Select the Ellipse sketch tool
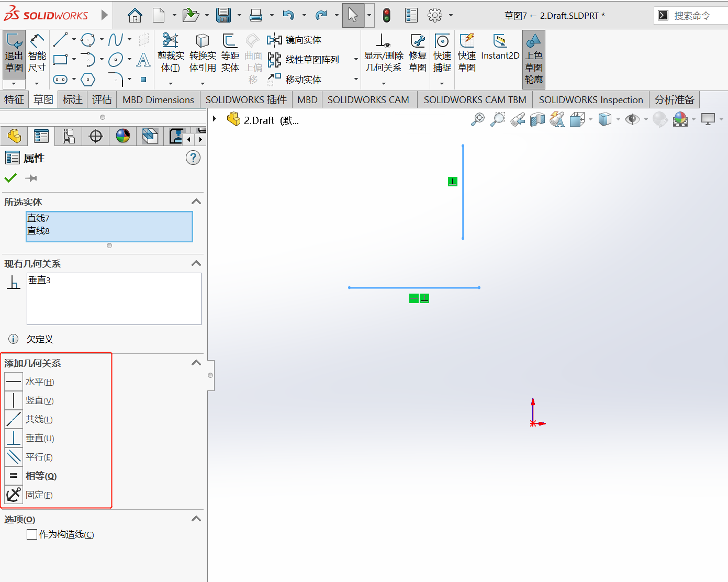Image resolution: width=728 pixels, height=582 pixels. [x=116, y=59]
